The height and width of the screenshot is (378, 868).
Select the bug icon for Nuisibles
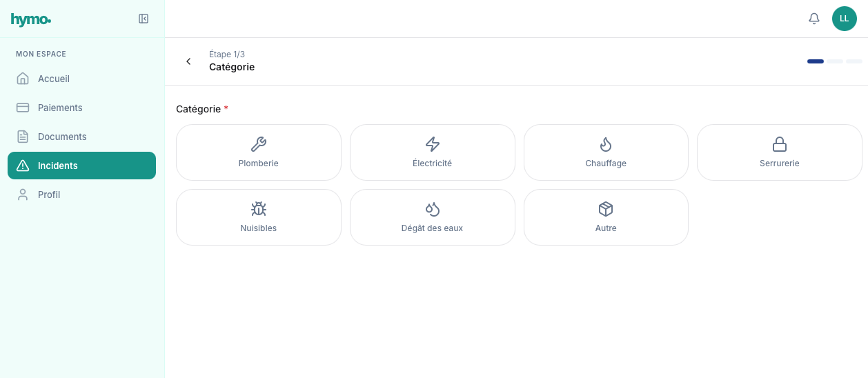pos(258,209)
